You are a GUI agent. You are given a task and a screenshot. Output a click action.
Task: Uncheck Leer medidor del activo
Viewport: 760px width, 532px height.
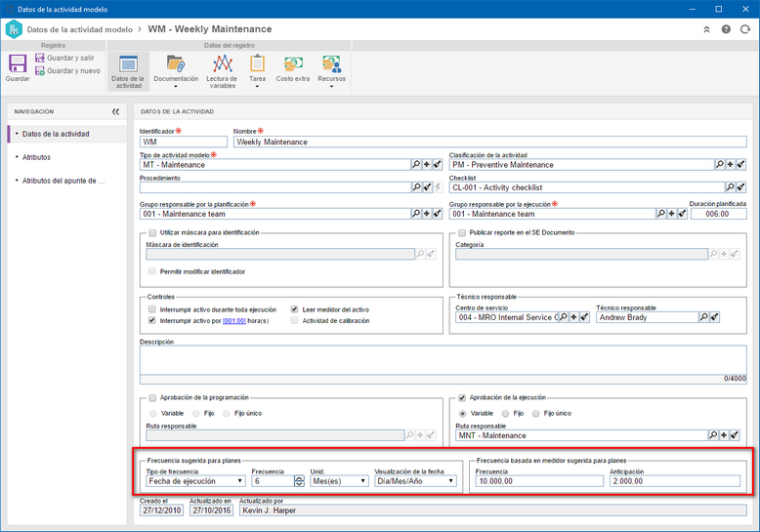point(294,309)
